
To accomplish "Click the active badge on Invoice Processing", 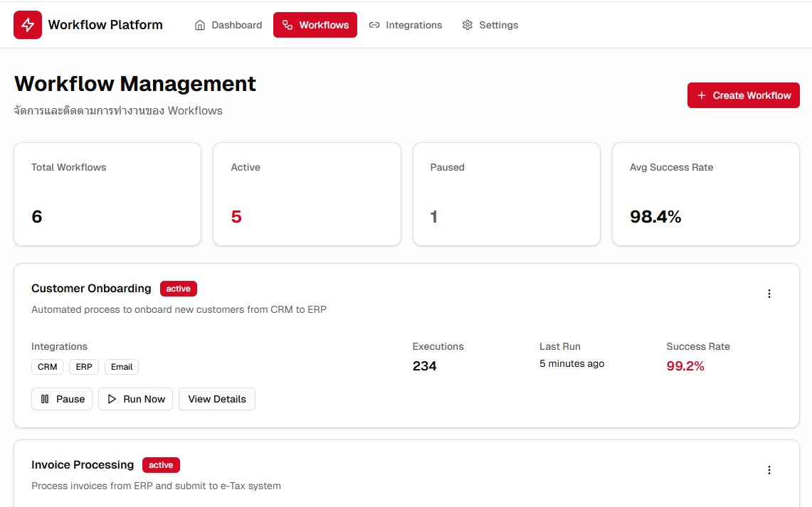I will point(161,465).
